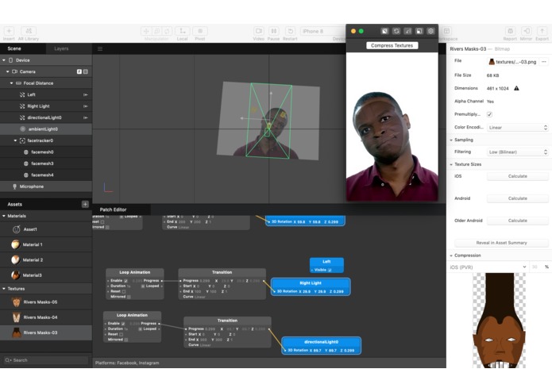Toggle Looped on Loop Animation feeding Right Light
Viewport: 552px width, 392px height.
tap(143, 286)
